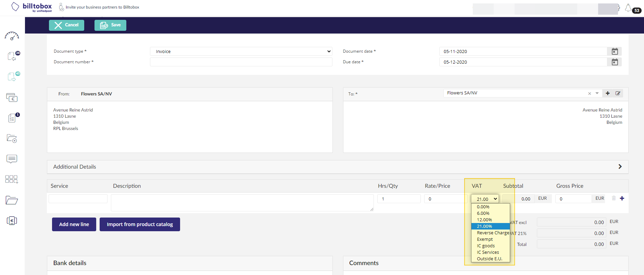Open the dashboard gauge icon in sidebar
Viewport: 644px width, 275px height.
pyautogui.click(x=12, y=36)
